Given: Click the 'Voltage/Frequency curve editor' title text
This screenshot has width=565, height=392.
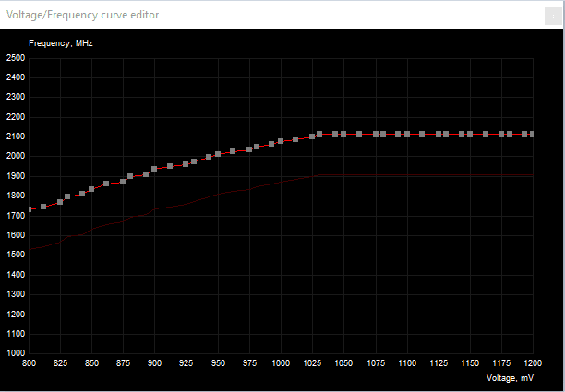Looking at the screenshot, I should (82, 15).
